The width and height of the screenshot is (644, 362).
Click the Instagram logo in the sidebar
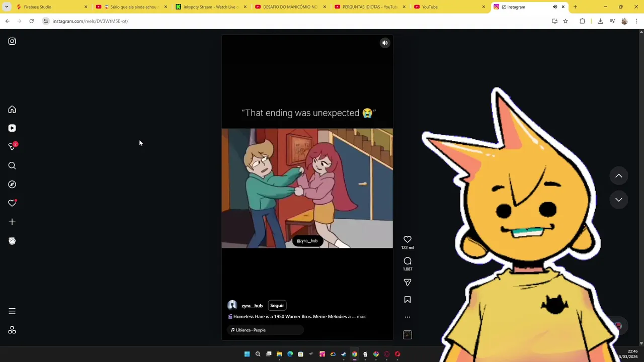12,41
